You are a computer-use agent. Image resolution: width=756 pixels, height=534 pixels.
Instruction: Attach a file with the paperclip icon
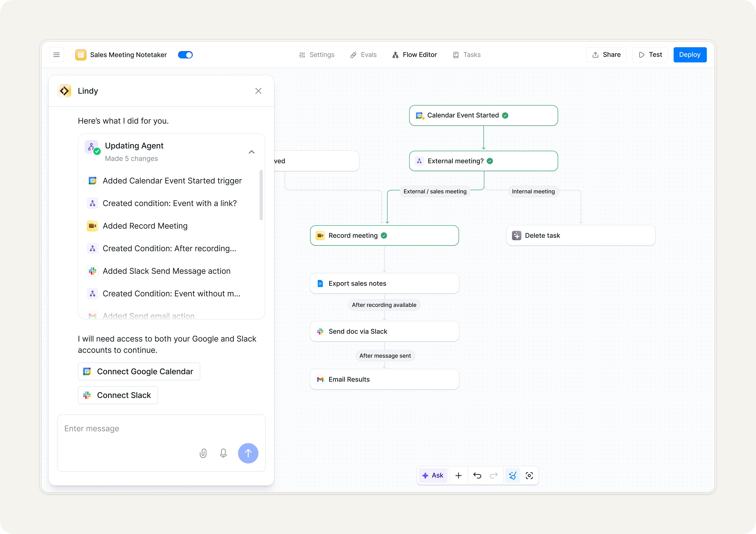[x=203, y=453]
